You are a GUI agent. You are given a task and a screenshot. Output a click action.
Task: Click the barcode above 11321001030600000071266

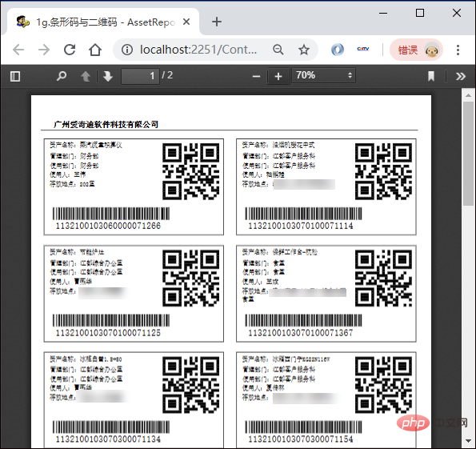pos(111,214)
